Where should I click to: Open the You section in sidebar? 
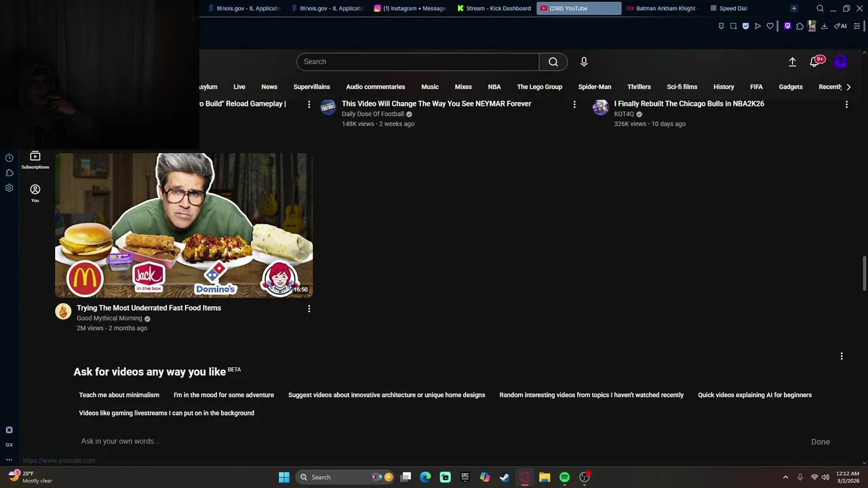[x=35, y=193]
